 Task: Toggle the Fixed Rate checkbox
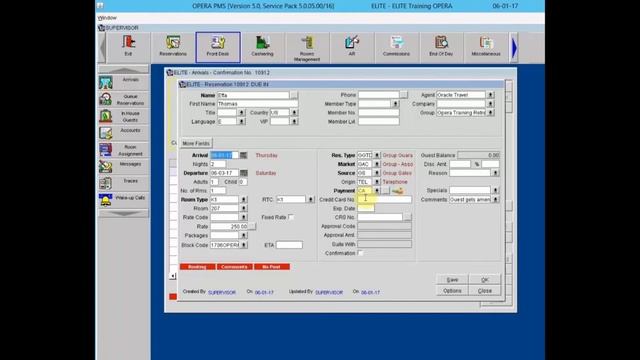click(291, 217)
